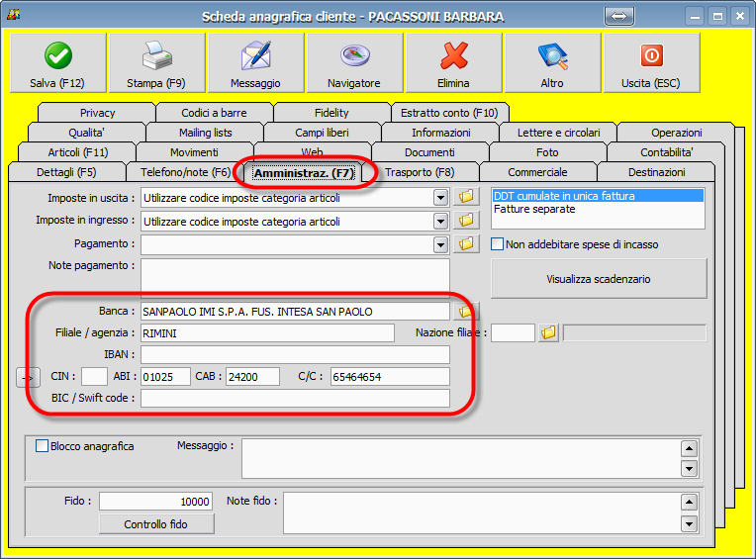
Task: Open folder lookup for Imposte in uscita
Action: tap(466, 197)
